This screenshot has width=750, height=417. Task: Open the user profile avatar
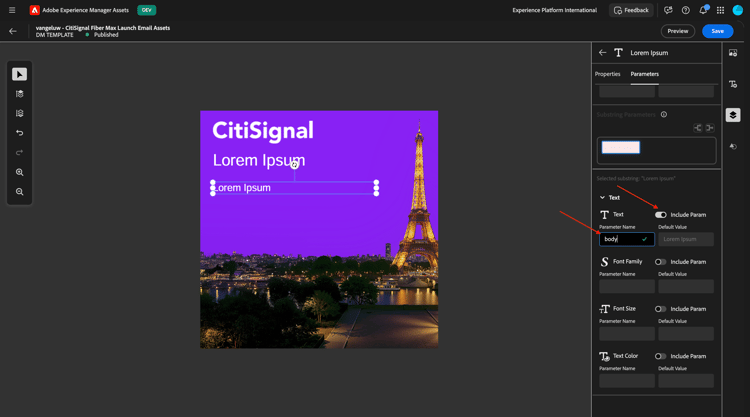tap(738, 10)
